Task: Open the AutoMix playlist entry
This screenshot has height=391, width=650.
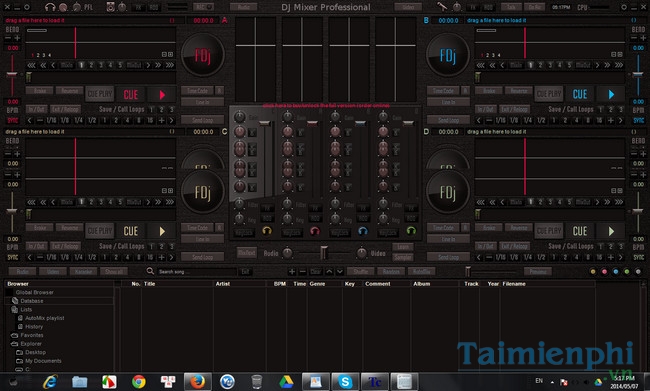Action: point(44,318)
